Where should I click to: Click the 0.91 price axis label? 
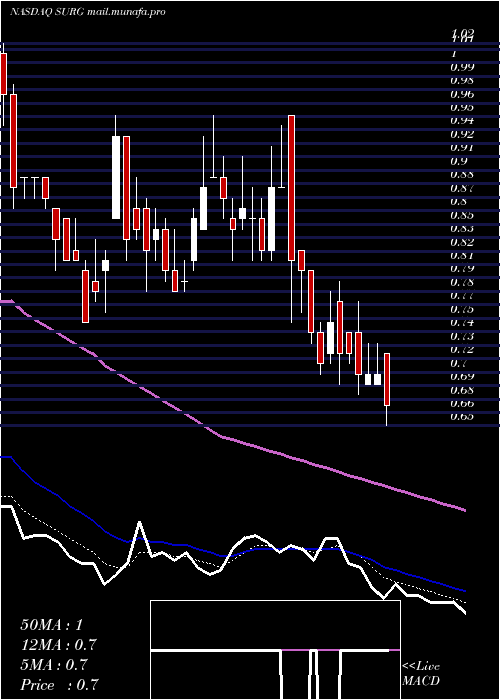(462, 148)
